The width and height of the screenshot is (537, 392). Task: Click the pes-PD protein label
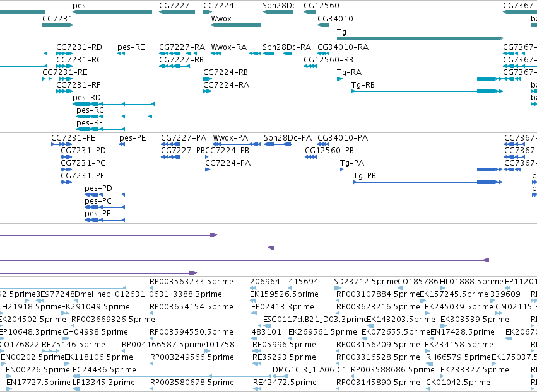coord(98,188)
